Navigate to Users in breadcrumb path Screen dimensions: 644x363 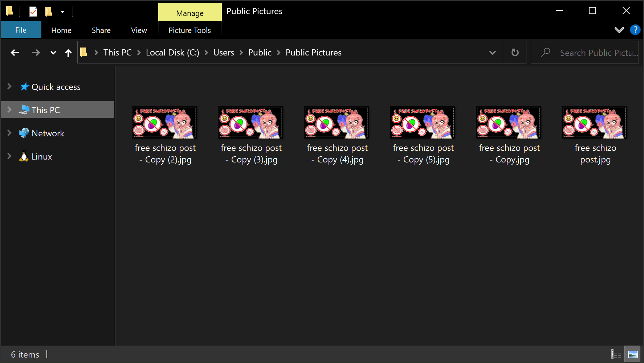pos(224,53)
